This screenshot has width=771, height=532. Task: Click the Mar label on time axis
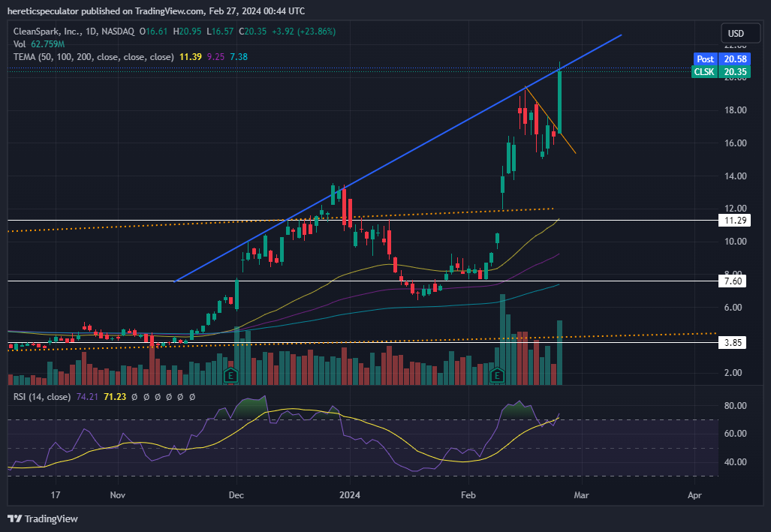581,495
